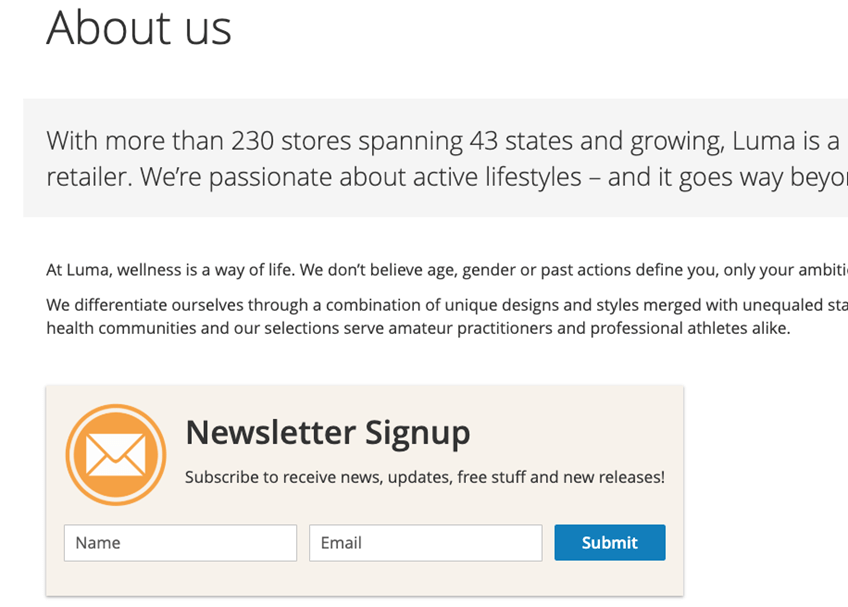The image size is (848, 607).
Task: Click the orange envelope newsletter icon
Action: coord(116,455)
